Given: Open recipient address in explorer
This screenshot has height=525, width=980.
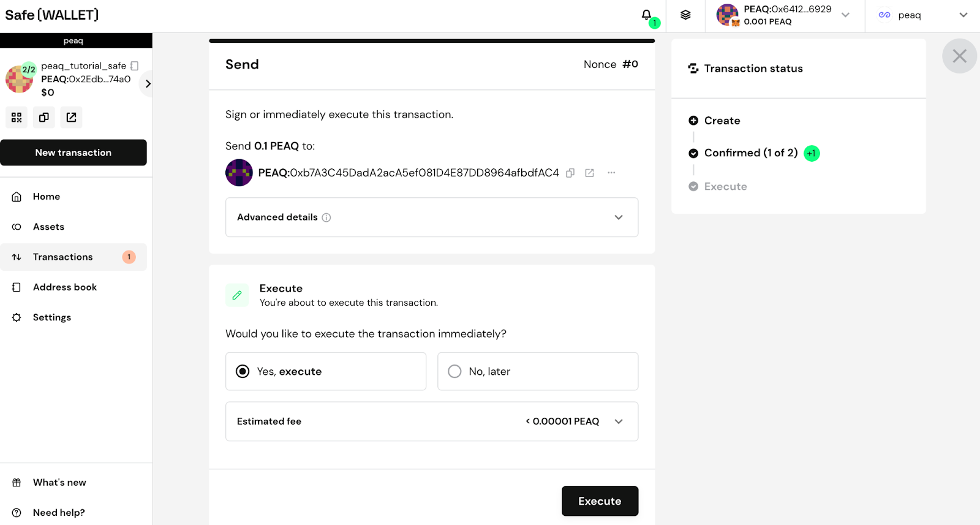Looking at the screenshot, I should (589, 173).
